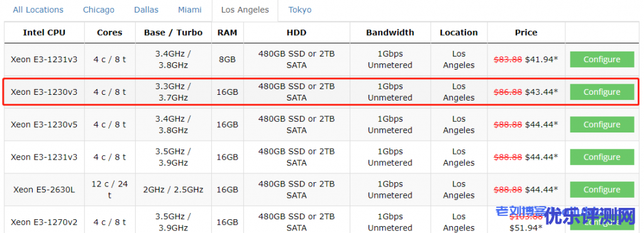The height and width of the screenshot is (233, 644).
Task: Click the Intel CPU column header
Action: [x=44, y=33]
